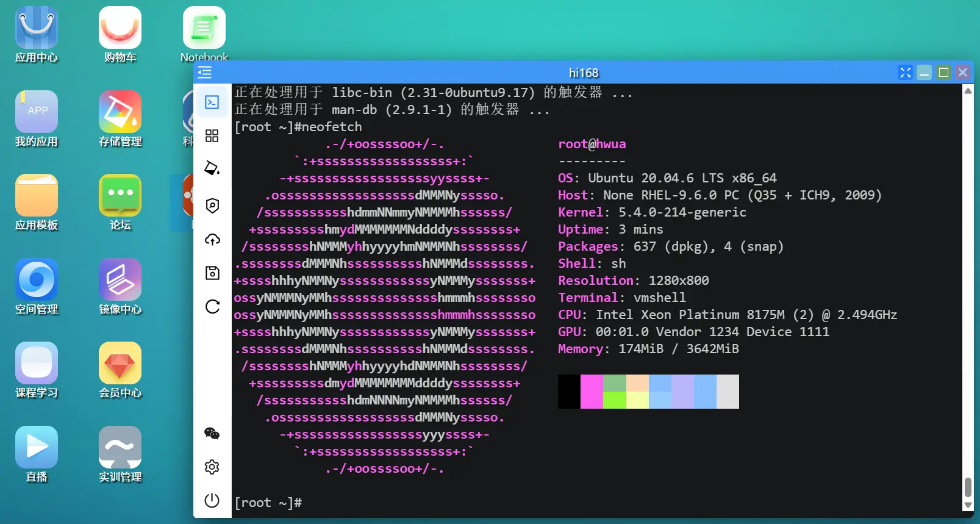The height and width of the screenshot is (524, 980).
Task: Click the cloud upload icon
Action: pos(212,240)
